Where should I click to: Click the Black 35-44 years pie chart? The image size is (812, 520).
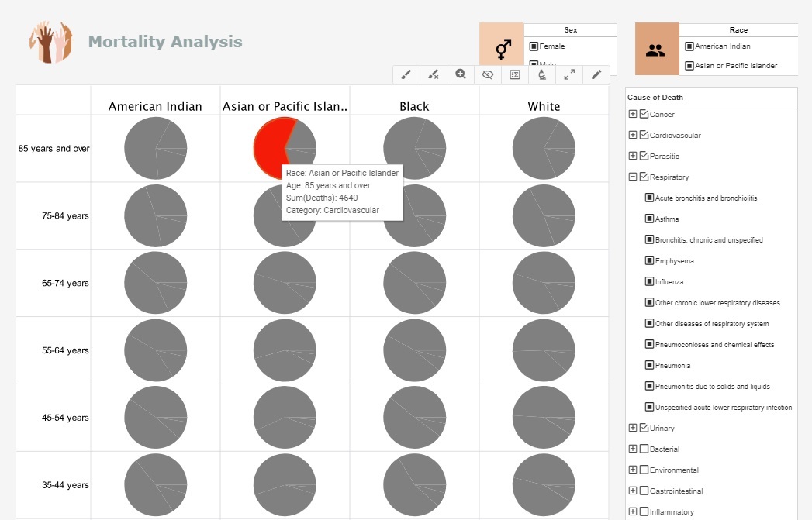[x=414, y=485]
